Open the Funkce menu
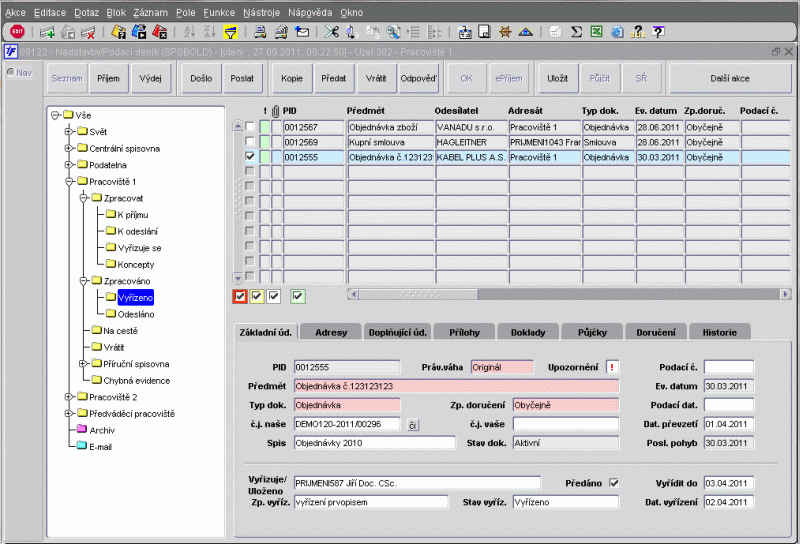The image size is (800, 544). click(218, 10)
